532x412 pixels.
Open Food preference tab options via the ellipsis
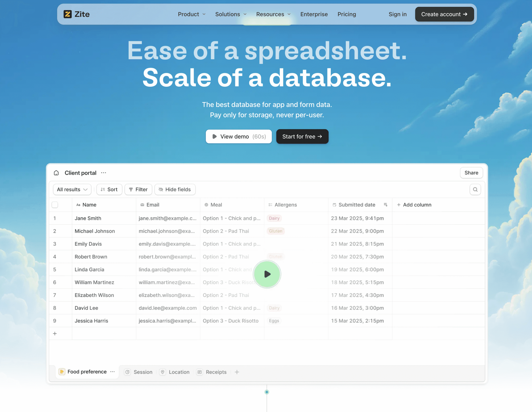coord(112,372)
